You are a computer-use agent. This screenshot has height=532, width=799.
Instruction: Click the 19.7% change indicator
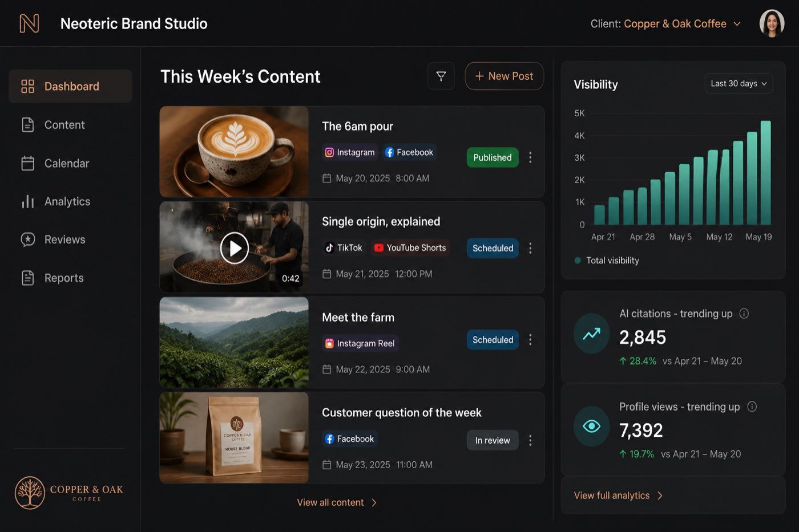(636, 454)
